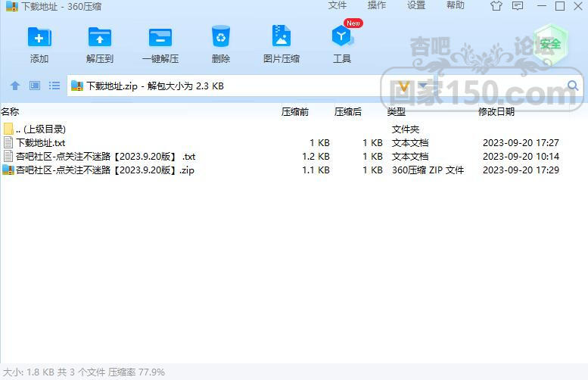
Task: Expand the address path dropdown arrow
Action: point(422,86)
